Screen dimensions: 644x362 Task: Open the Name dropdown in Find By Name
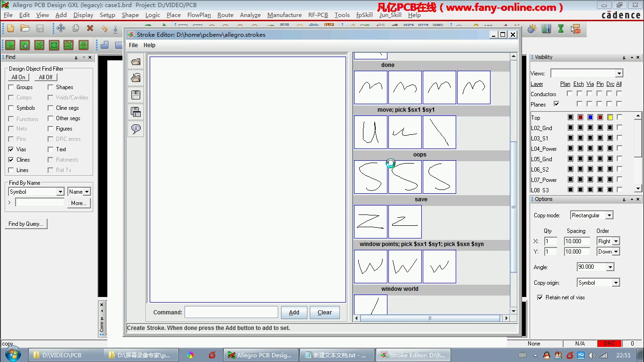[87, 192]
